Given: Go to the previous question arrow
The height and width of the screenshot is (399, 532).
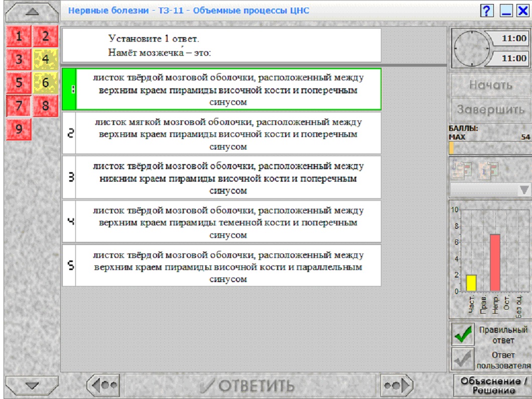Looking at the screenshot, I should click(x=103, y=385).
